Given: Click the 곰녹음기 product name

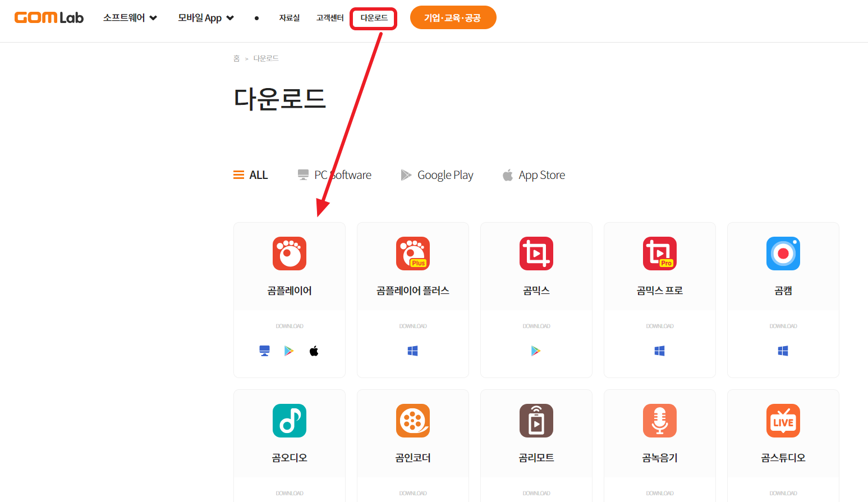Looking at the screenshot, I should click(660, 458).
